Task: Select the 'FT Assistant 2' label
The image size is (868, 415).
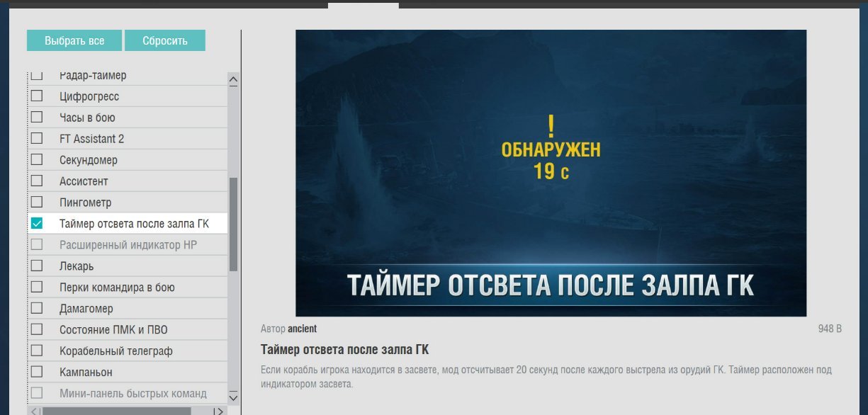Action: pos(92,139)
